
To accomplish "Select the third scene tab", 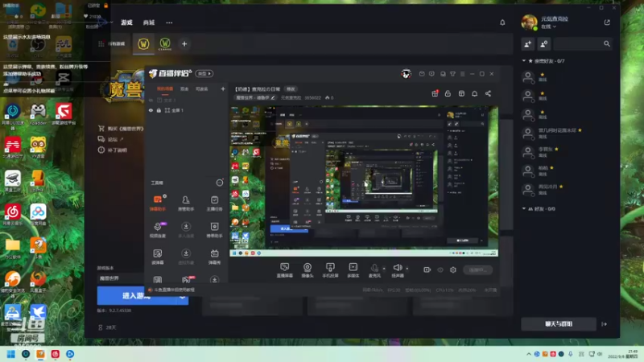I will point(202,88).
